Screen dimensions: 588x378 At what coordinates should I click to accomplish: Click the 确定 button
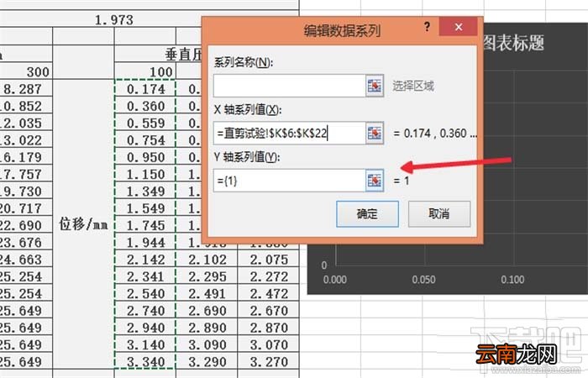(367, 213)
